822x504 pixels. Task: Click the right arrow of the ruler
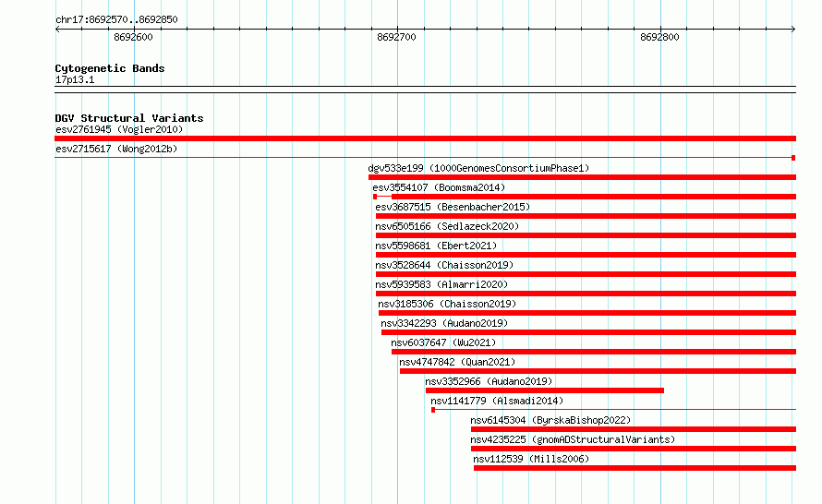pos(793,30)
